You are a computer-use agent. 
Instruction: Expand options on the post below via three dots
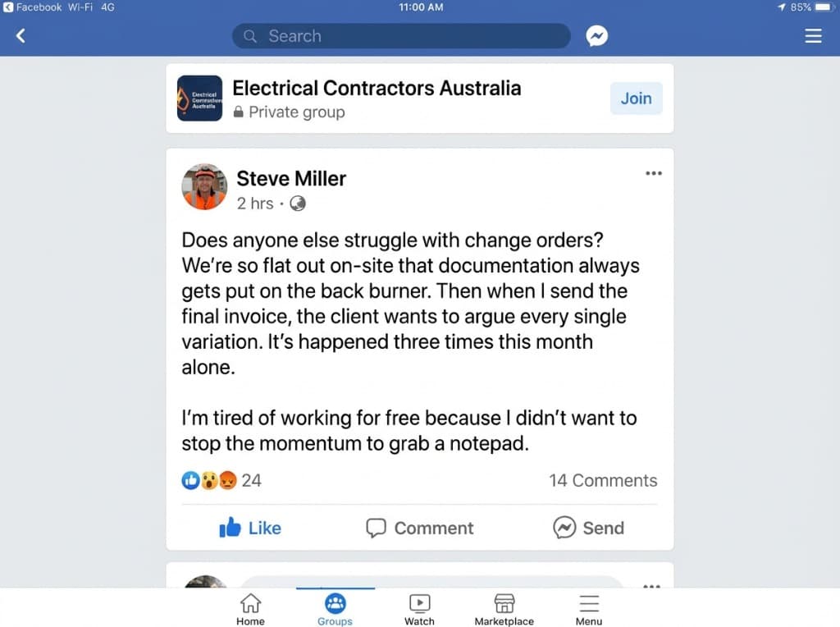pos(653,586)
